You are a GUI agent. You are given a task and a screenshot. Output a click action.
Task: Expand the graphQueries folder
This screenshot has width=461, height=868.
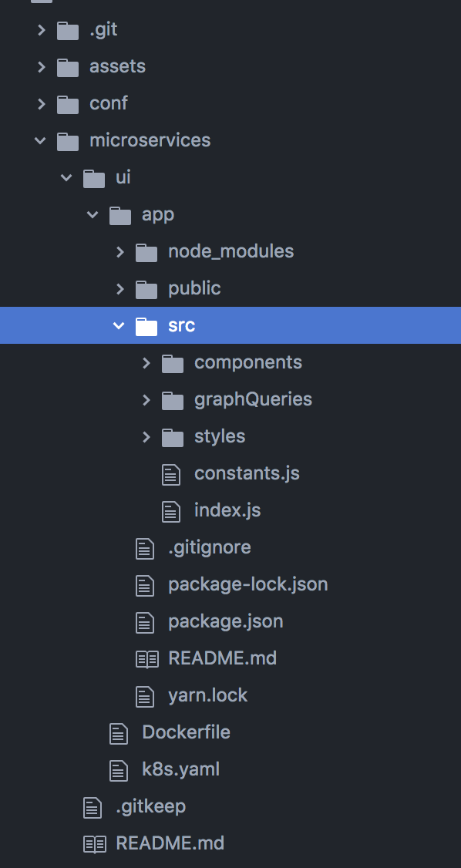coord(146,399)
